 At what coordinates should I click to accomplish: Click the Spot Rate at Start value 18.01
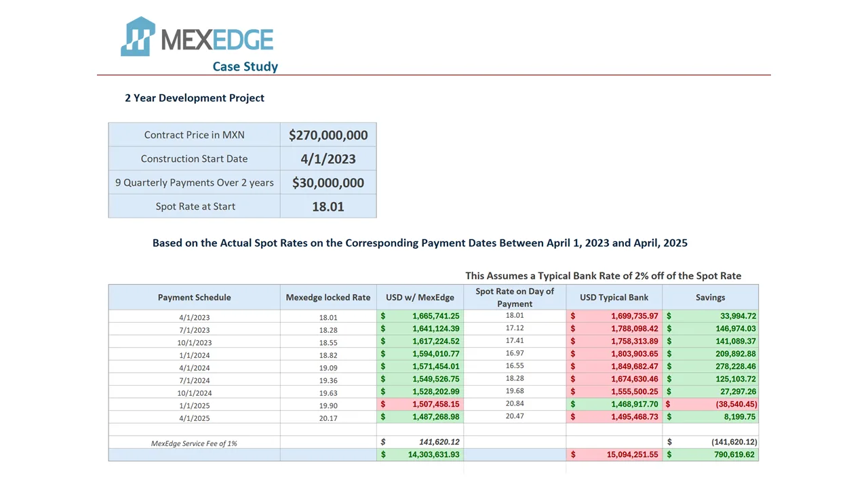pos(328,207)
